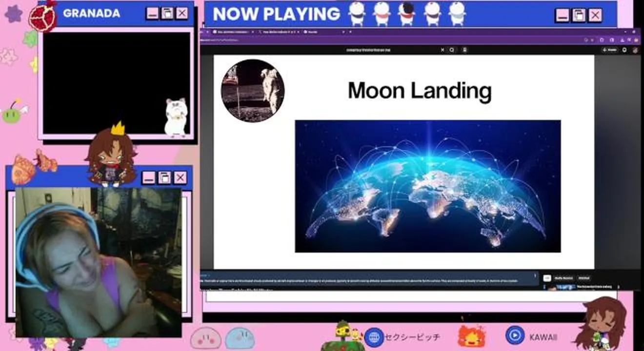644x351 pixels.
Task: Click the circular astronaut photo on the slide
Action: 253,91
